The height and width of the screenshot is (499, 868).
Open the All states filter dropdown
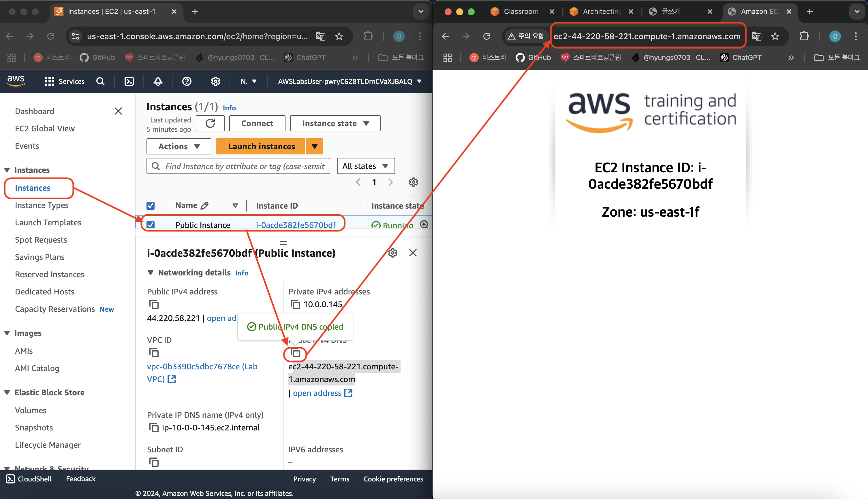click(x=366, y=166)
